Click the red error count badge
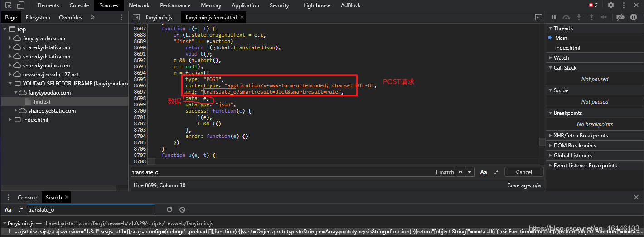644x237 pixels. [x=593, y=5]
